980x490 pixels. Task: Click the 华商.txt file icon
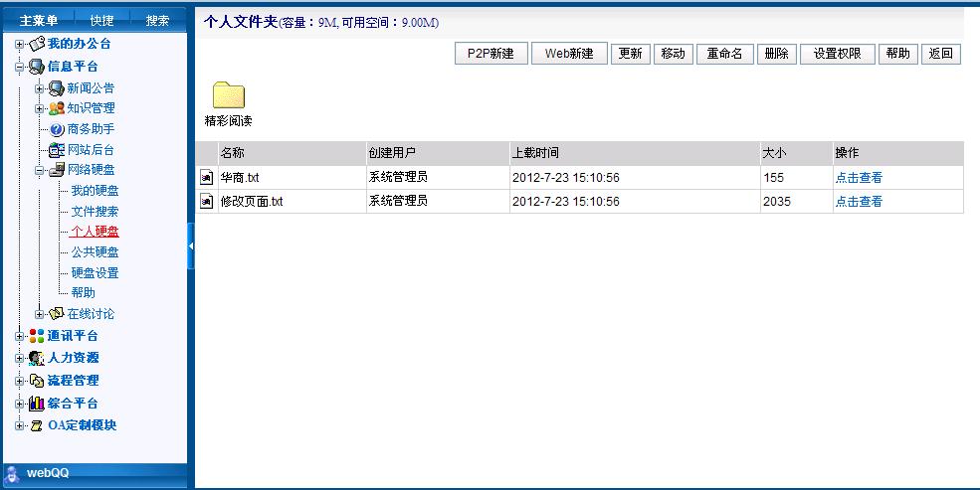tap(207, 178)
